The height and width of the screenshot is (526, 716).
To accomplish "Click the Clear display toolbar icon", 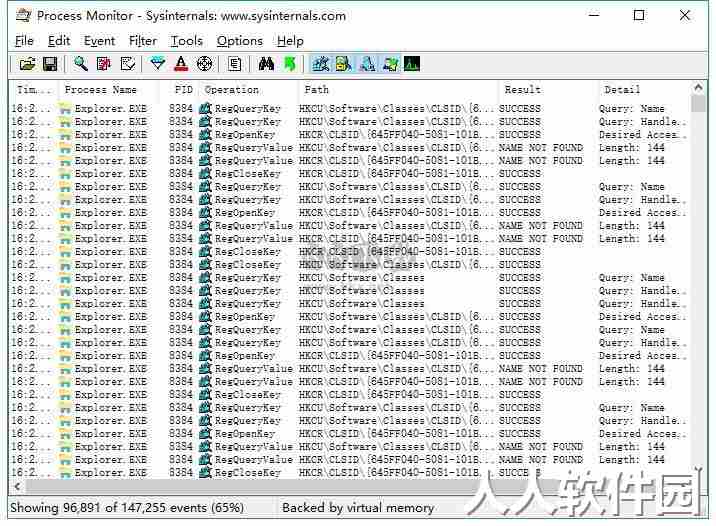I will [127, 64].
